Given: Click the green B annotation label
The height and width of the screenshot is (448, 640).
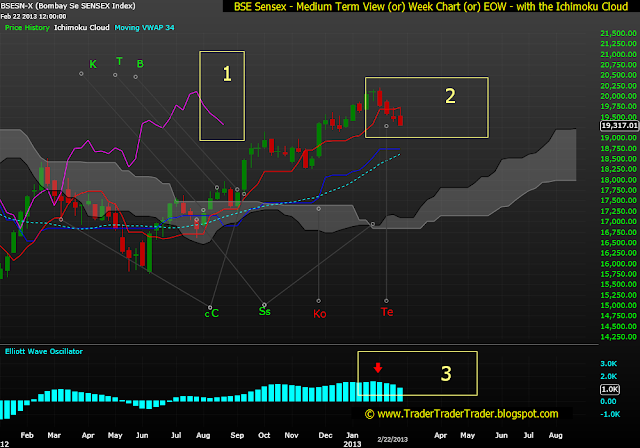Looking at the screenshot, I should click(140, 64).
